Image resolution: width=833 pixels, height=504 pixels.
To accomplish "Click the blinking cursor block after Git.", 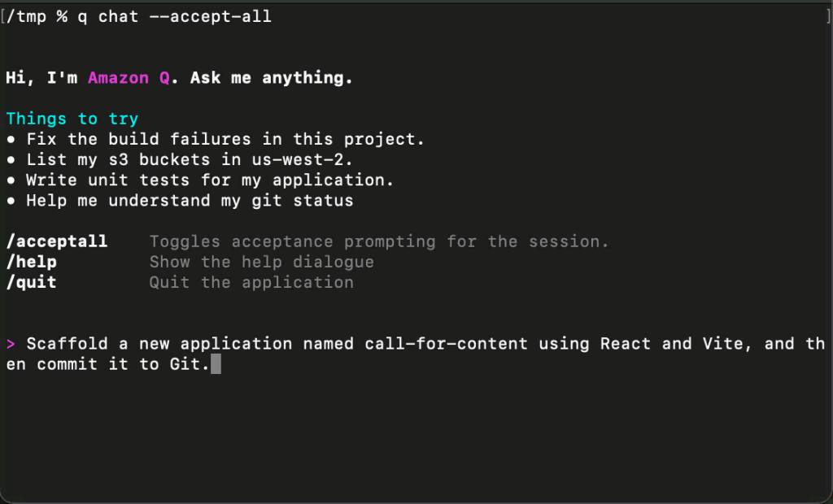I will pyautogui.click(x=216, y=364).
